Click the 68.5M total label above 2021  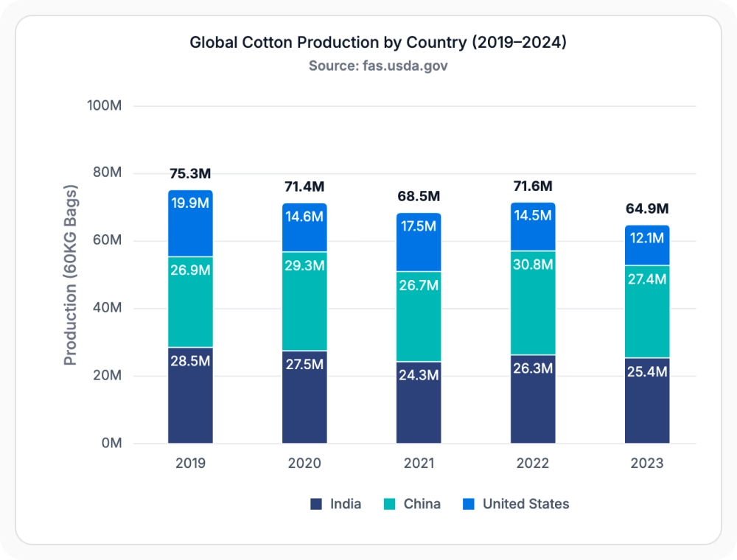click(x=419, y=197)
